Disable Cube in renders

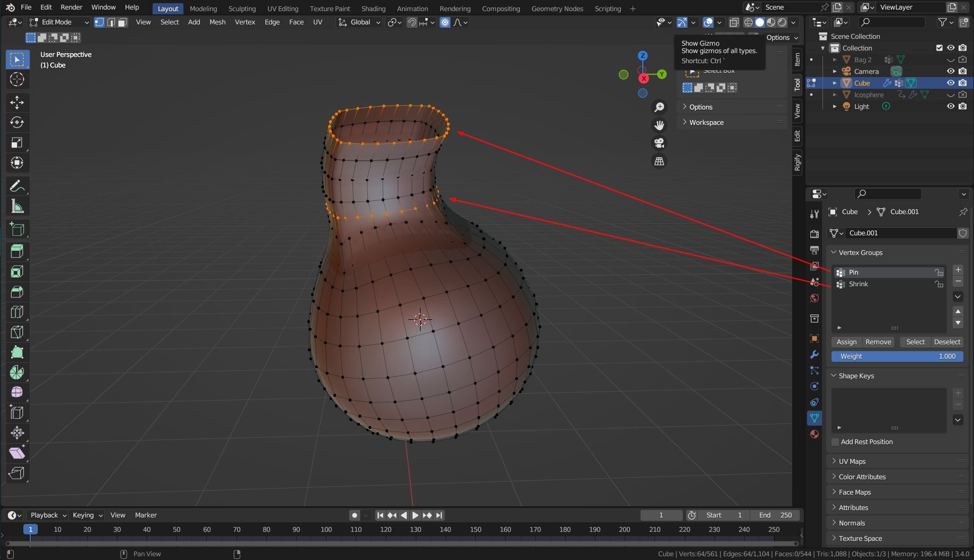click(x=962, y=83)
